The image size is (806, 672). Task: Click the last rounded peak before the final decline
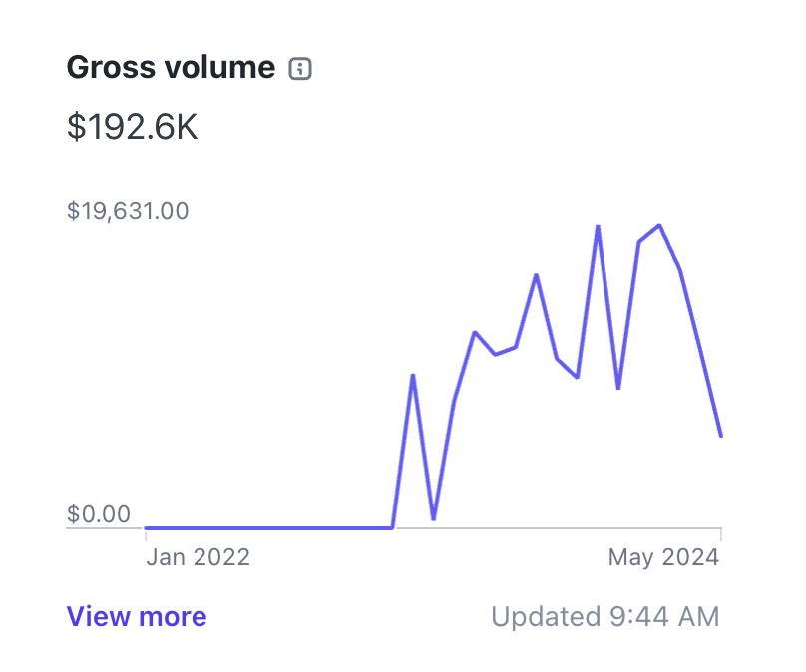point(659,226)
